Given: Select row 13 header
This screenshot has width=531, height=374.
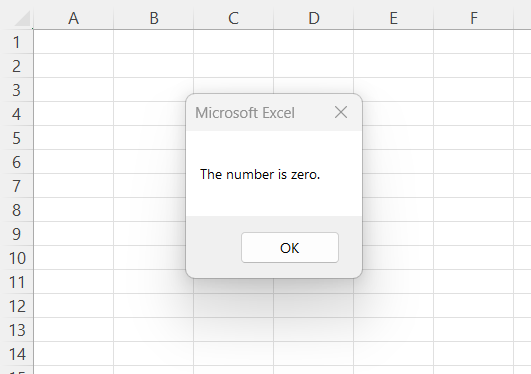Looking at the screenshot, I should (x=17, y=330).
